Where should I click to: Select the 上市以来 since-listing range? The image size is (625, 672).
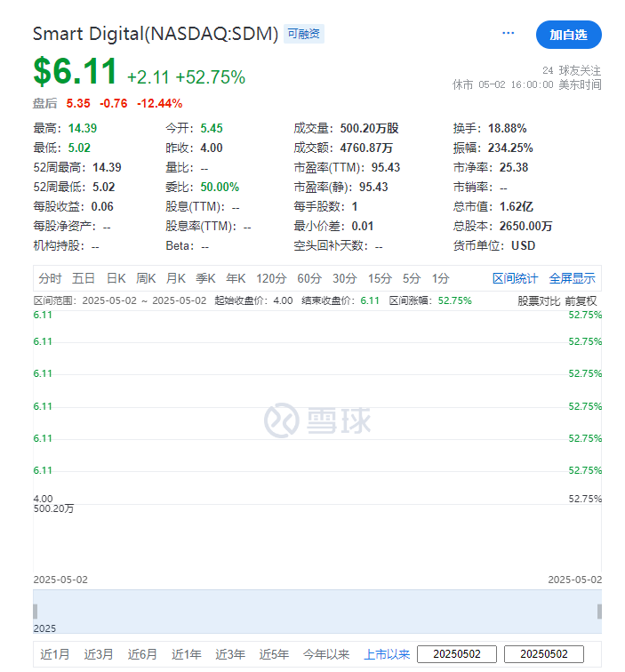(x=387, y=654)
